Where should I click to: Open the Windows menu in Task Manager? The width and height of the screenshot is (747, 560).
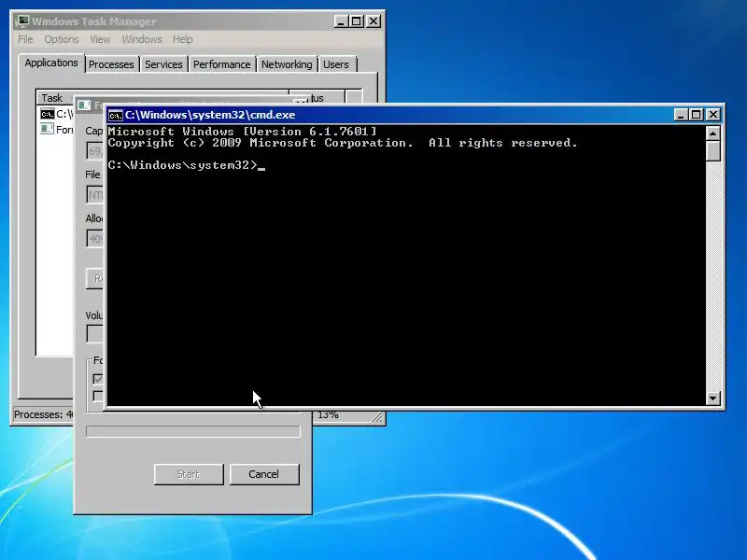(142, 39)
